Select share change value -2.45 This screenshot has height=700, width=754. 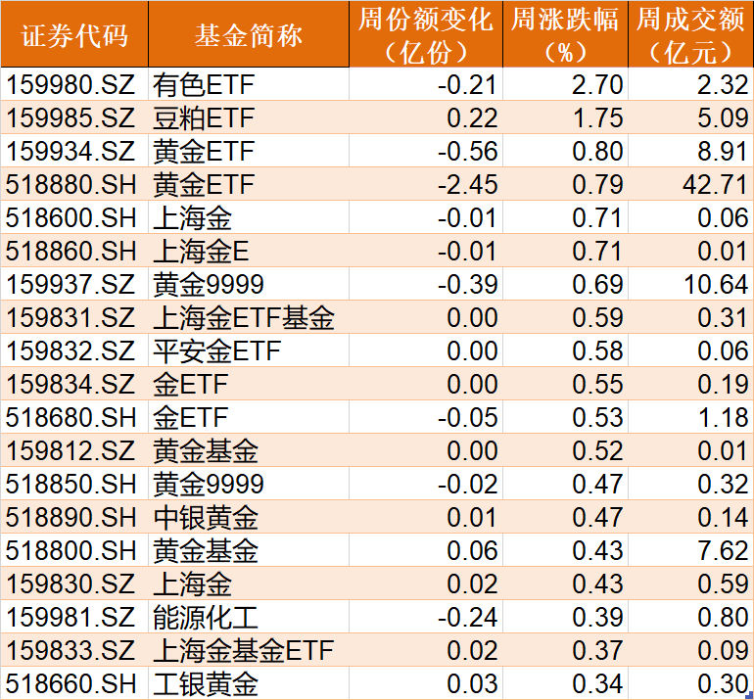pos(467,185)
